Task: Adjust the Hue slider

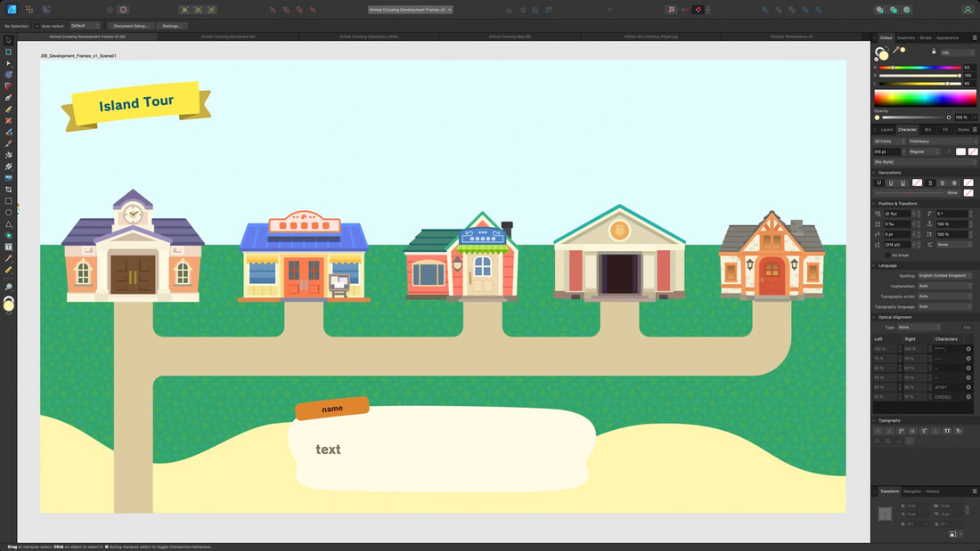Action: tap(920, 68)
